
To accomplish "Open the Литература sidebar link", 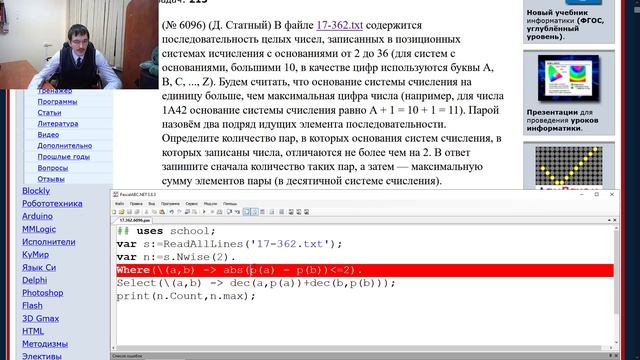I will 58,124.
